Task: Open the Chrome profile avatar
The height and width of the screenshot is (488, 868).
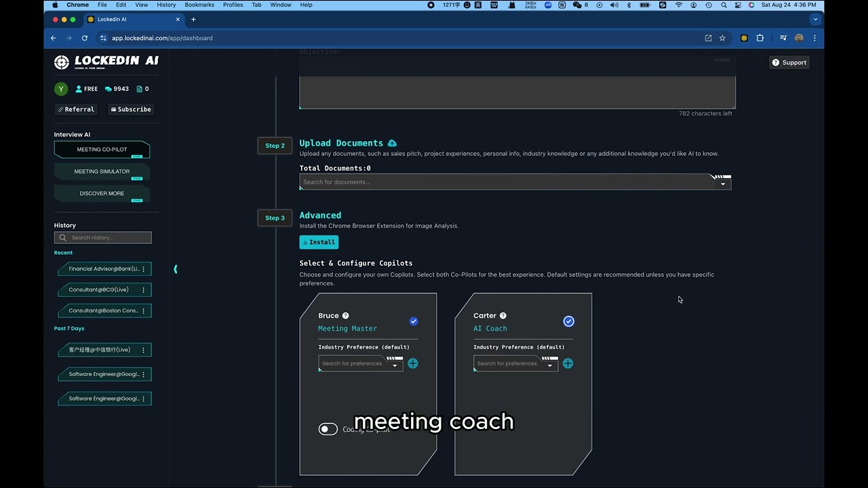Action: pyautogui.click(x=800, y=38)
